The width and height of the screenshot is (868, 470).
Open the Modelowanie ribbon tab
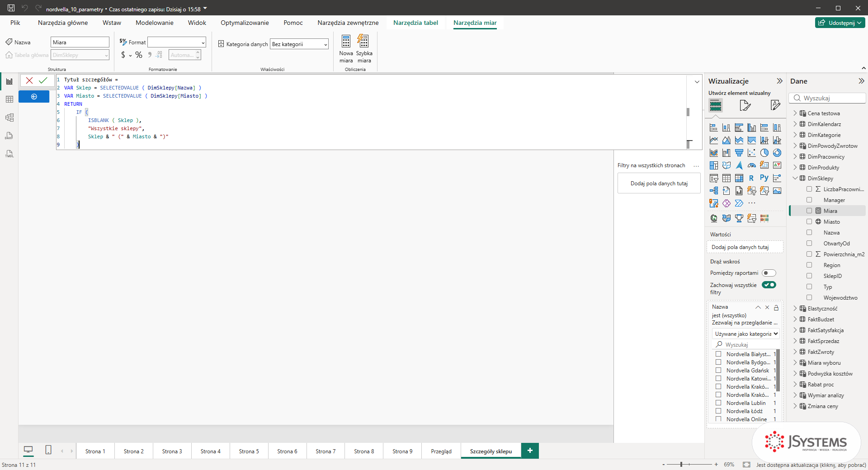(x=155, y=23)
